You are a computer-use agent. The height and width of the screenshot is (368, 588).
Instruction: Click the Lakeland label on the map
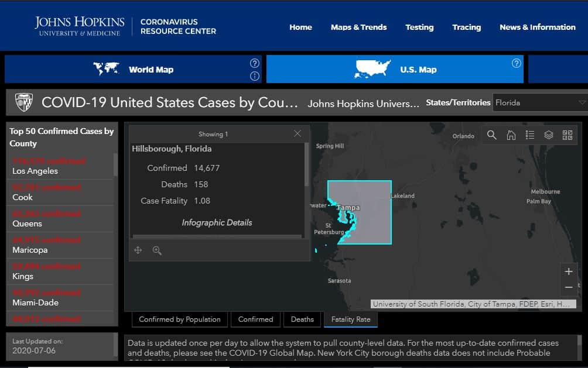(403, 195)
